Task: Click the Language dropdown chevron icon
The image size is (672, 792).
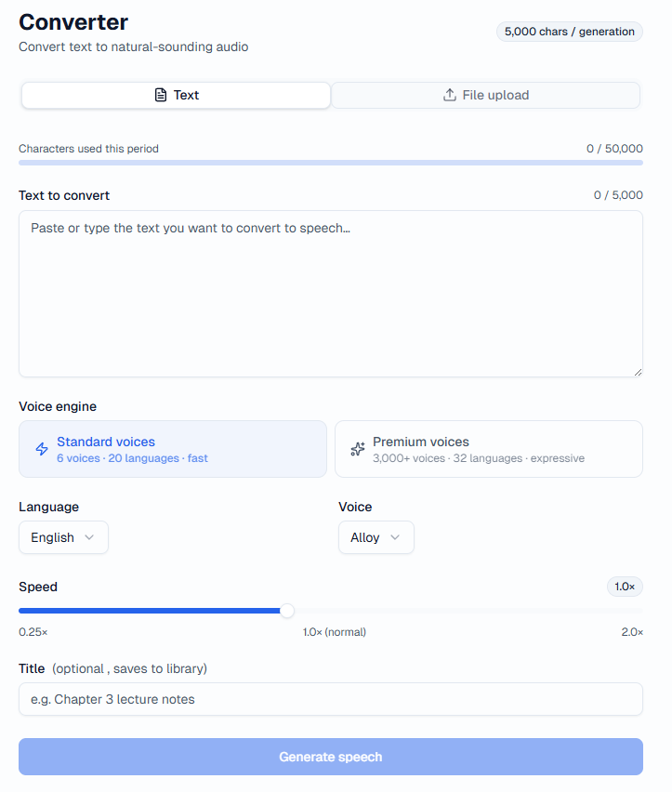Action: pos(89,537)
